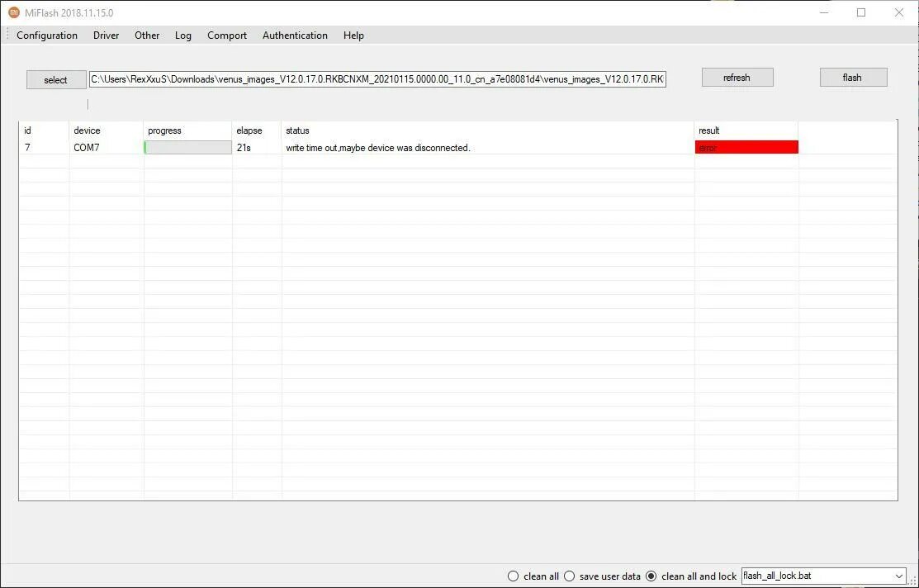
Task: Click the select button
Action: click(x=55, y=80)
